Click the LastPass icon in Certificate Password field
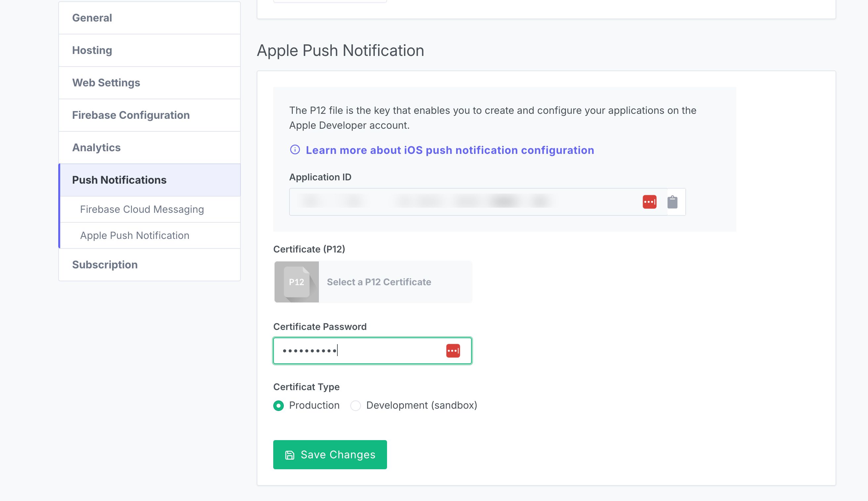The width and height of the screenshot is (868, 501). (x=453, y=350)
